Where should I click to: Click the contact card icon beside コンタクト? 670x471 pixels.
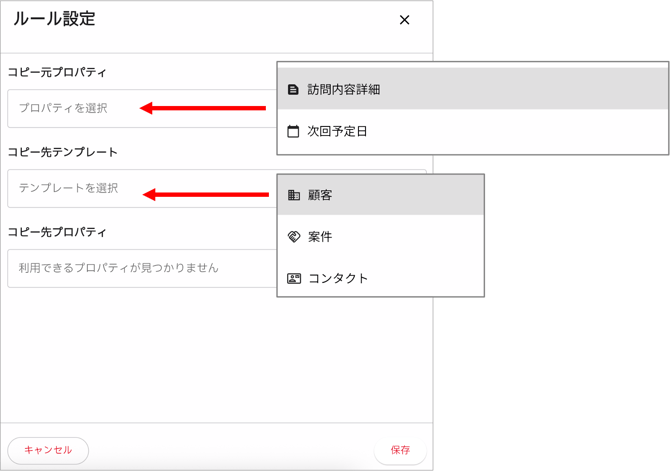294,278
